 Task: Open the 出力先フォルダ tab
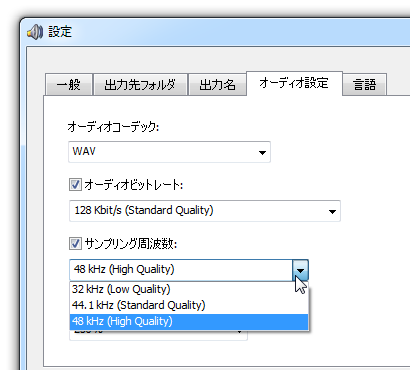point(140,85)
